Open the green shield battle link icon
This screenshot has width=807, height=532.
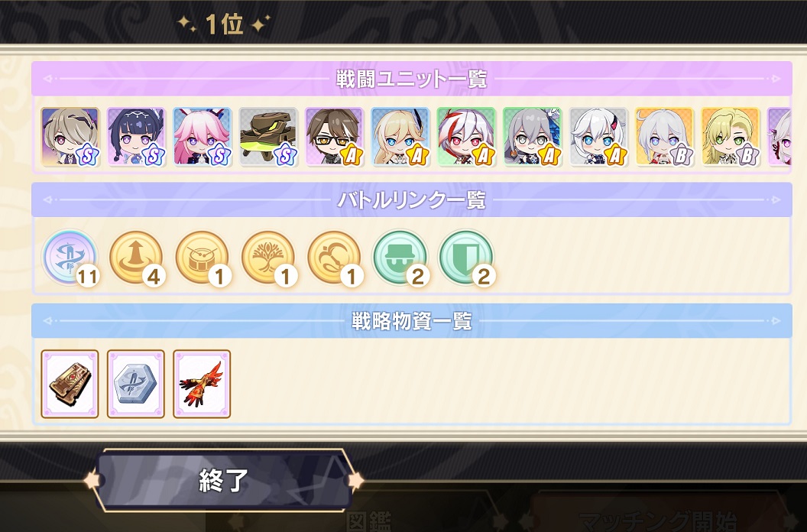(x=466, y=258)
